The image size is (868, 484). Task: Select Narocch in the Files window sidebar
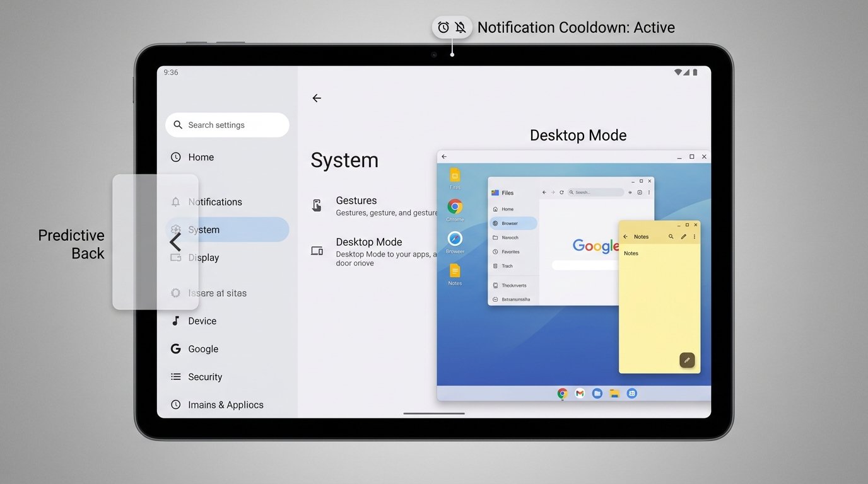[x=513, y=238]
